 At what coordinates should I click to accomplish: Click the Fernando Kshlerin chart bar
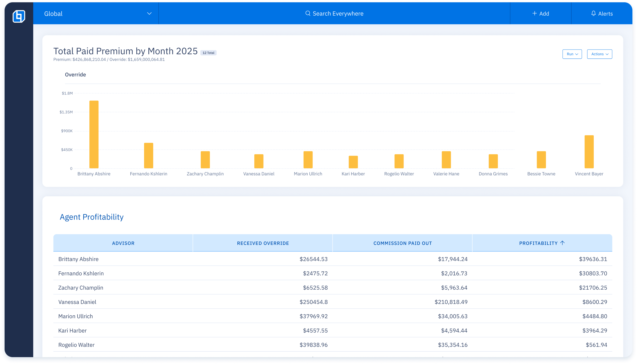[x=148, y=155]
